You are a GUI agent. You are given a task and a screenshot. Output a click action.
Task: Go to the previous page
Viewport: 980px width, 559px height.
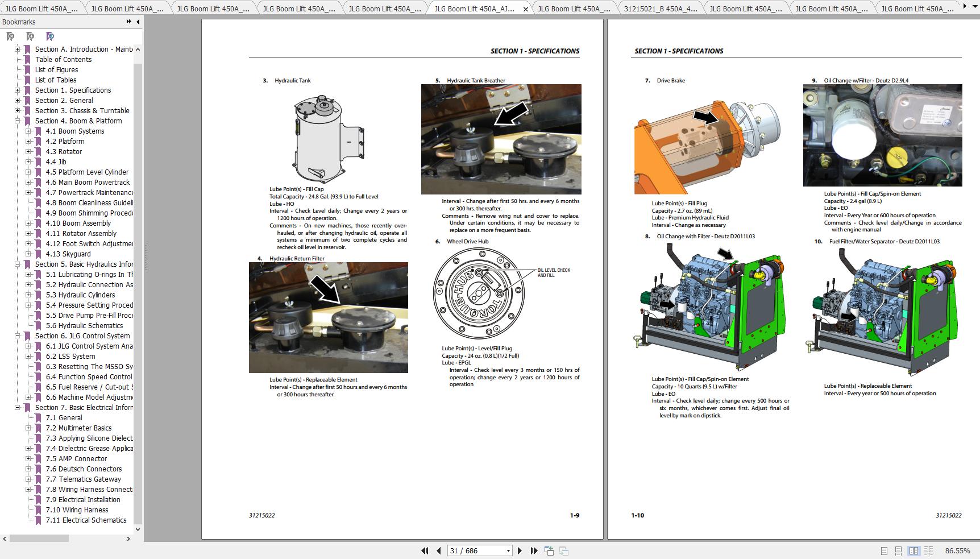click(x=439, y=550)
